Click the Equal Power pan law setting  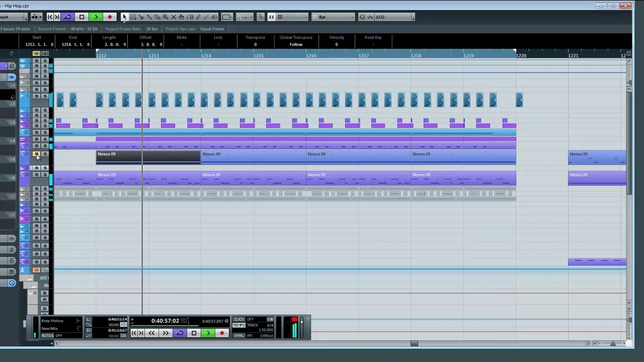(212, 29)
